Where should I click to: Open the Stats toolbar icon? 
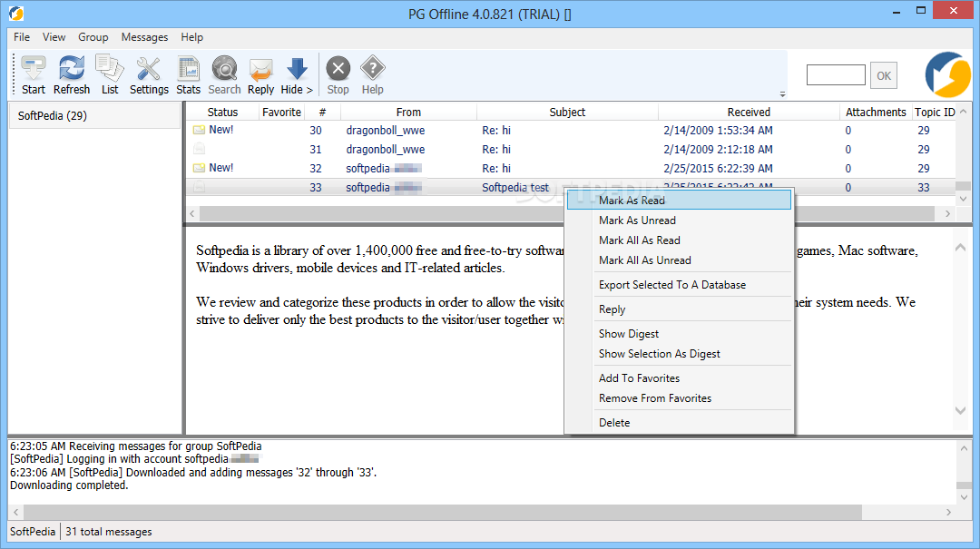pyautogui.click(x=188, y=75)
